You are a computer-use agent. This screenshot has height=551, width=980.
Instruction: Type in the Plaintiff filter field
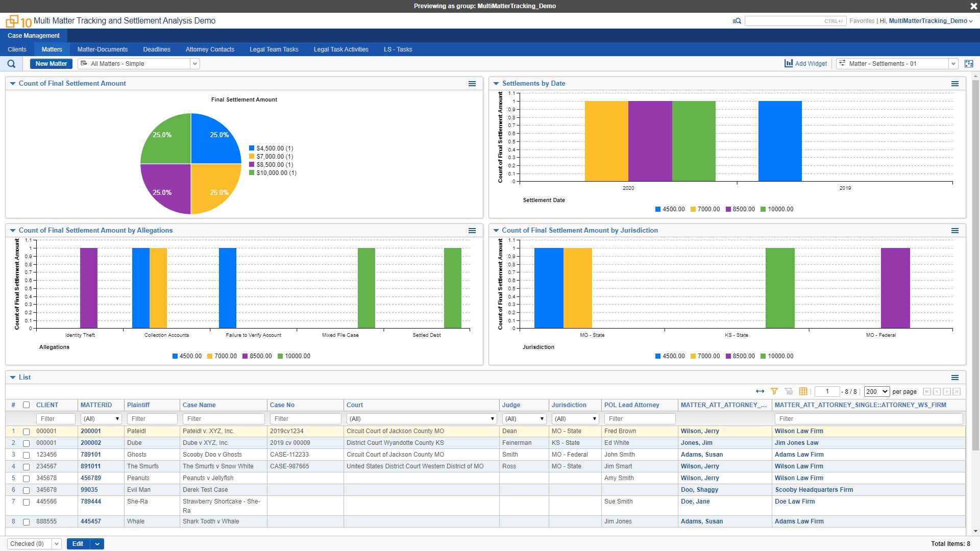(x=152, y=418)
